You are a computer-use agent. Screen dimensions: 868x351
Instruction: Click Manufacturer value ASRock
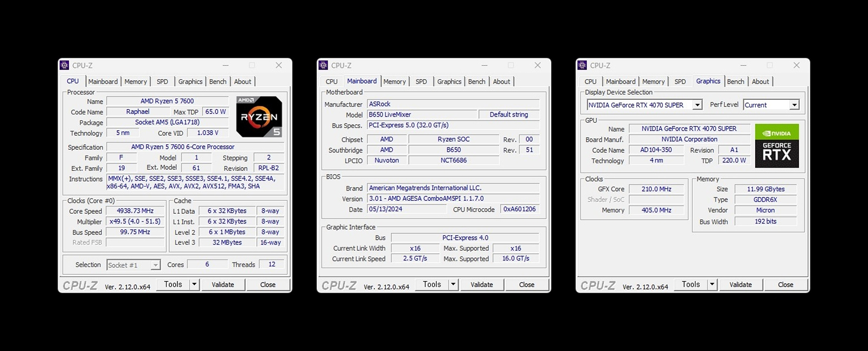point(454,104)
